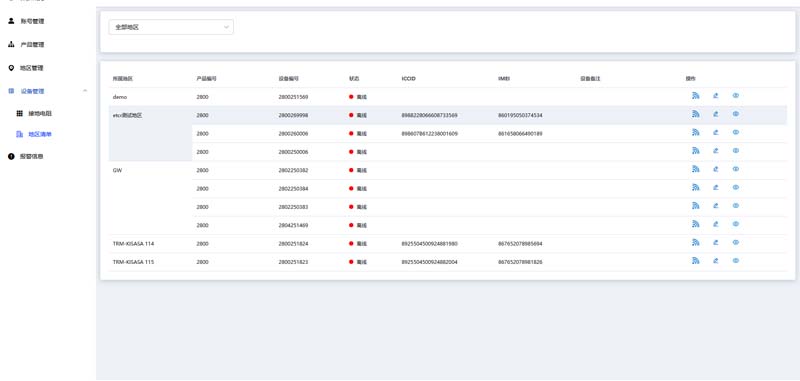Open signal icon on device 2800260006 row
The height and width of the screenshot is (381, 800).
[x=695, y=133]
